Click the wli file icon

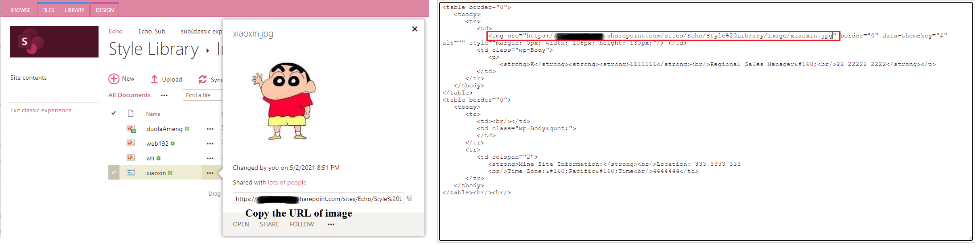point(131,158)
